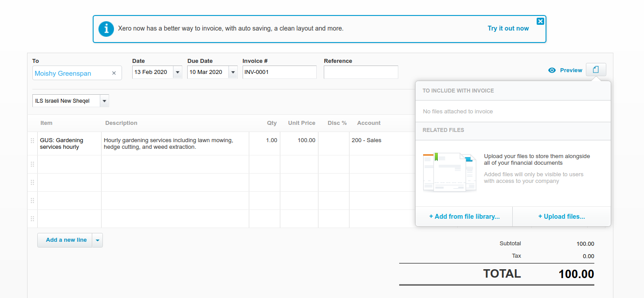Image resolution: width=644 pixels, height=298 pixels.
Task: Open the attached files page icon
Action: coord(596,70)
